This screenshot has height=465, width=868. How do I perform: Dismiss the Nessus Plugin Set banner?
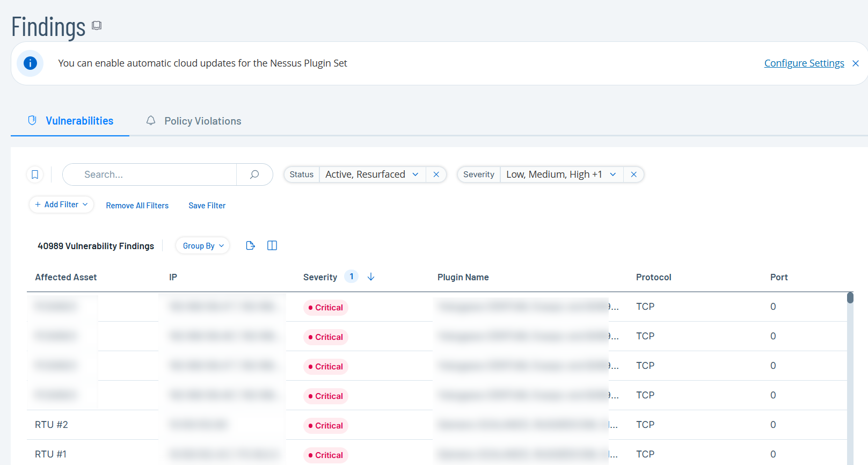[856, 63]
